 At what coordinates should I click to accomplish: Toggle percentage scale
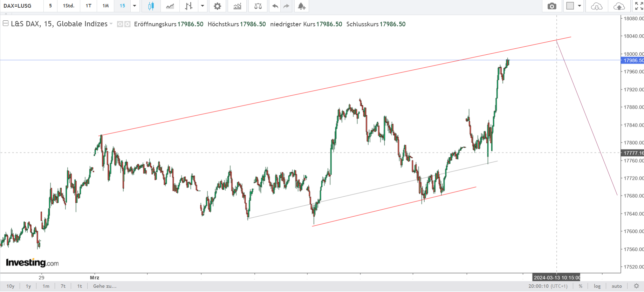(x=581, y=286)
